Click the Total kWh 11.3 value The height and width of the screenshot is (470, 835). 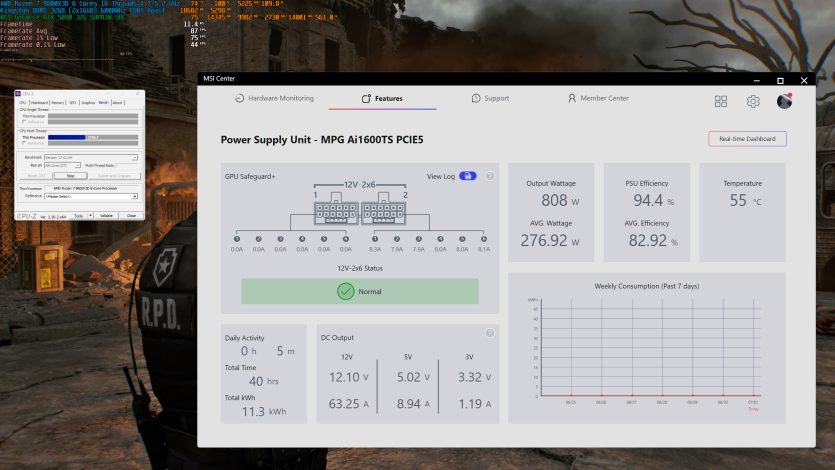[x=264, y=411]
